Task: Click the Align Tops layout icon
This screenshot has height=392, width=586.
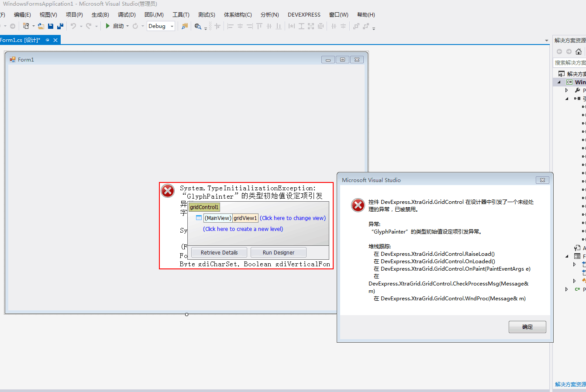Action: pos(259,26)
